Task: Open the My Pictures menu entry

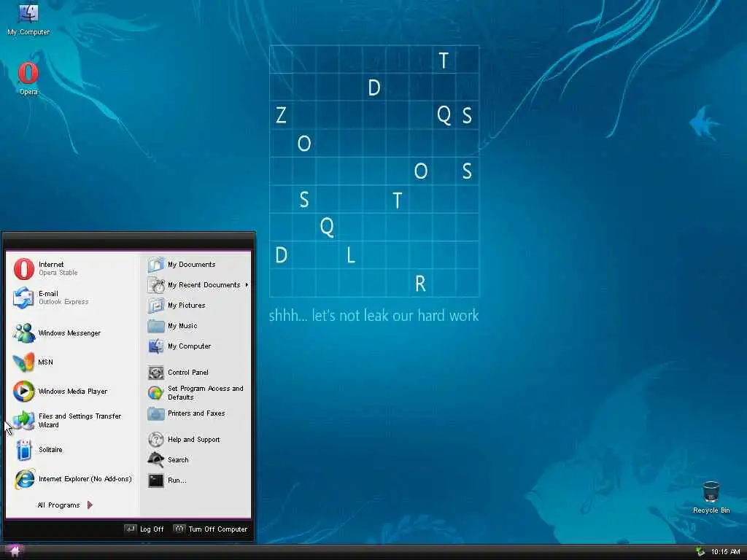Action: click(196, 306)
